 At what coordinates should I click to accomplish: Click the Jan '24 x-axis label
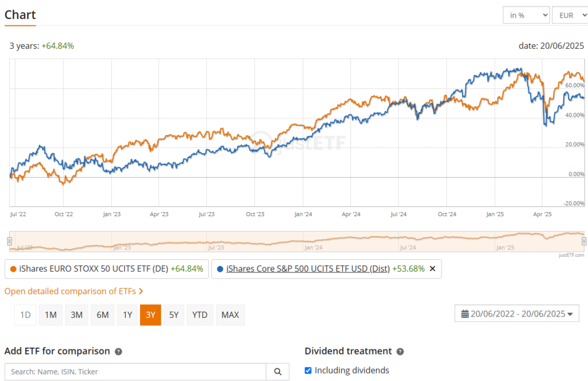click(303, 214)
